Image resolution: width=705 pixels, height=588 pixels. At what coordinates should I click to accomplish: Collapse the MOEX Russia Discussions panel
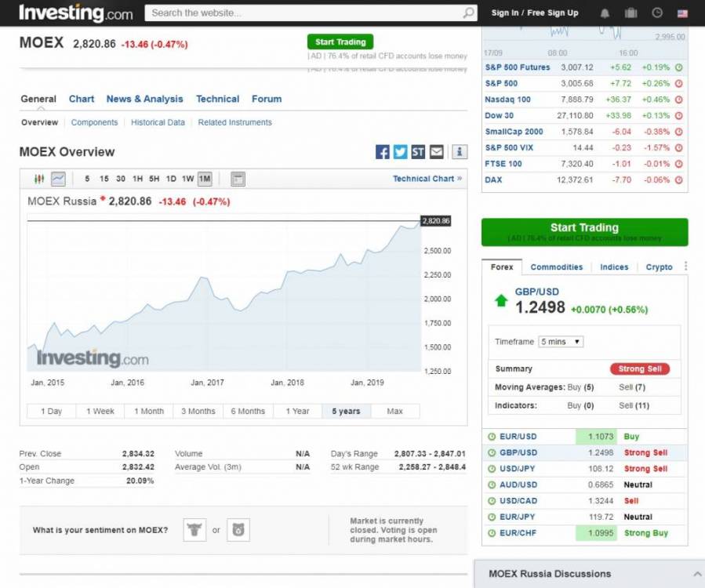(x=697, y=574)
